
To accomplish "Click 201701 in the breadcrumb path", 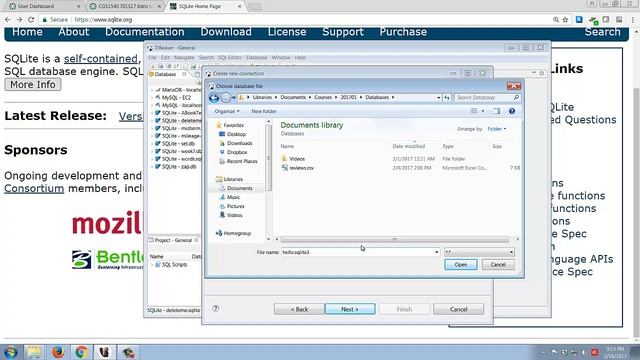I will (x=348, y=98).
